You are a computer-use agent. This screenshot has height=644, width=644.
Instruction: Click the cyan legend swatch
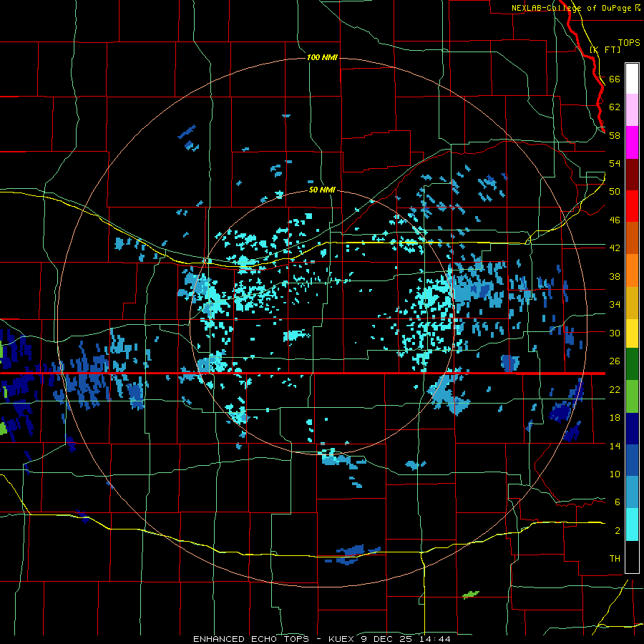pyautogui.click(x=632, y=525)
